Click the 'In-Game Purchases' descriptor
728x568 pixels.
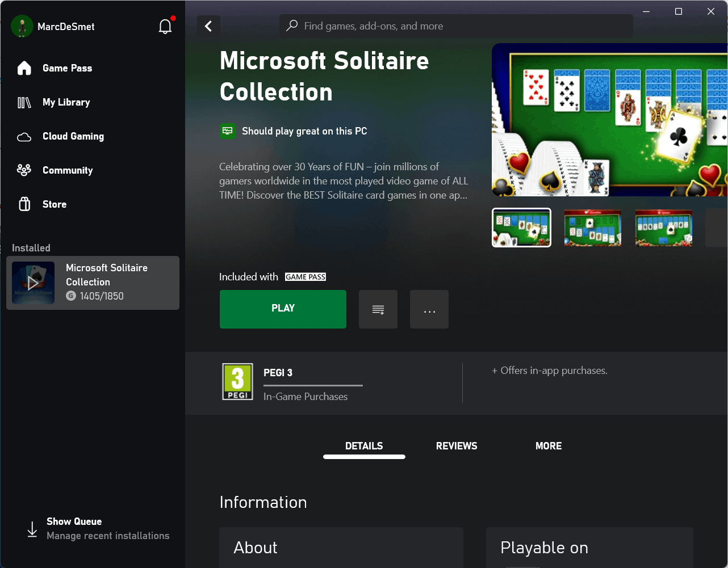click(306, 397)
